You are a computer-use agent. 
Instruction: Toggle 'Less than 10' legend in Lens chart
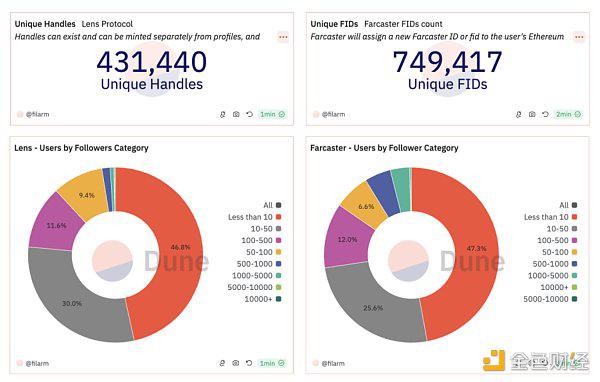click(x=255, y=217)
